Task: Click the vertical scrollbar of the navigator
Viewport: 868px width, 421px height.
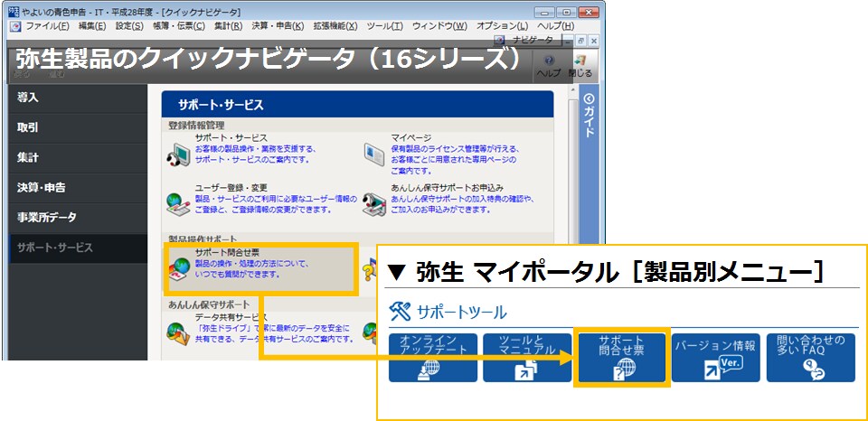Action: pos(572,166)
